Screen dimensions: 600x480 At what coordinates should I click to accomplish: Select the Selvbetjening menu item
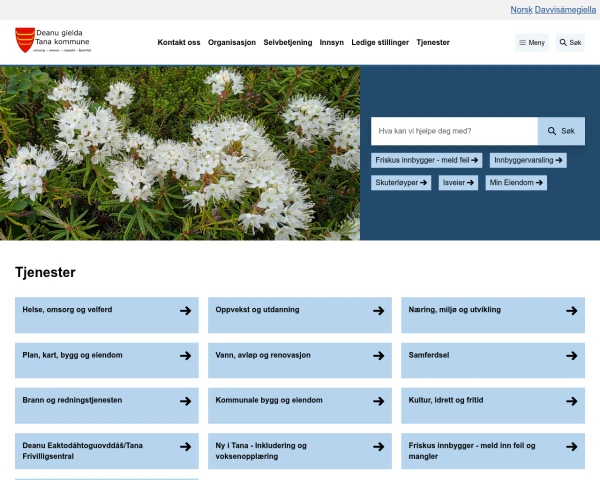point(288,42)
